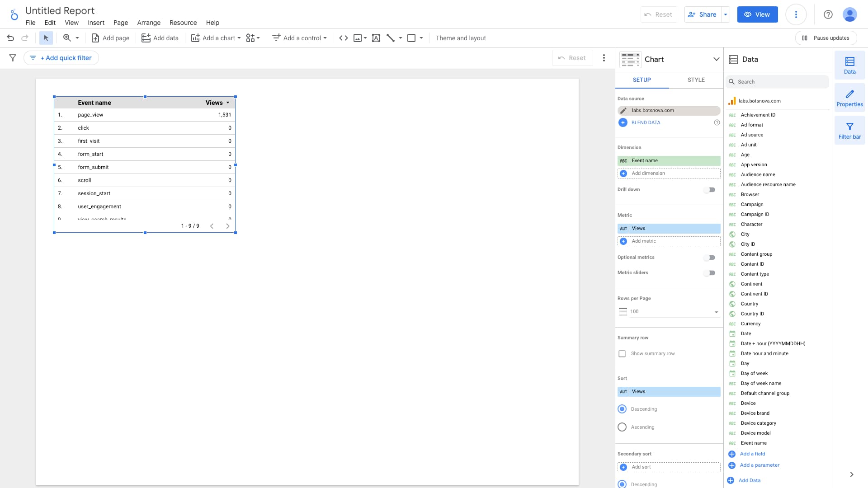Open the Filter bar side panel
Image resolution: width=868 pixels, height=488 pixels.
pyautogui.click(x=849, y=131)
